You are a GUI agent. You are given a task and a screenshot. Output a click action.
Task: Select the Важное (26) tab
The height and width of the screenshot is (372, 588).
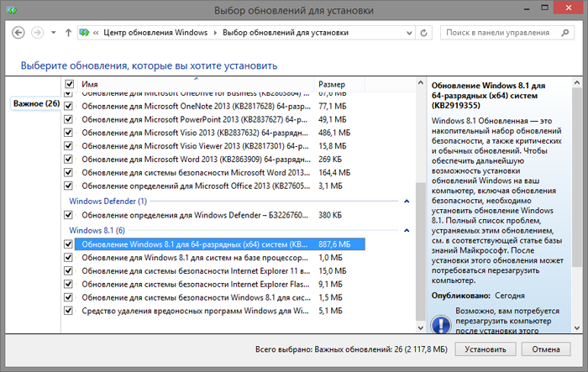(x=36, y=103)
